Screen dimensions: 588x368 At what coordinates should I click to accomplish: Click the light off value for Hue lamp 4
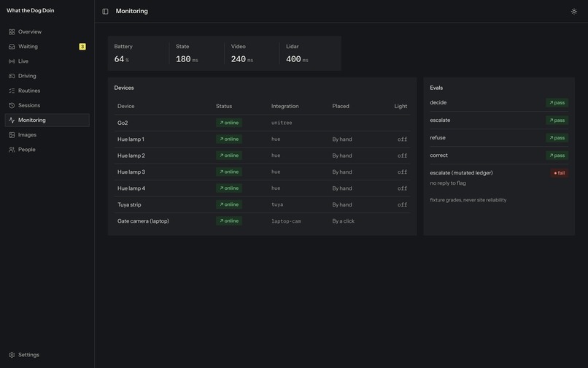pos(402,188)
